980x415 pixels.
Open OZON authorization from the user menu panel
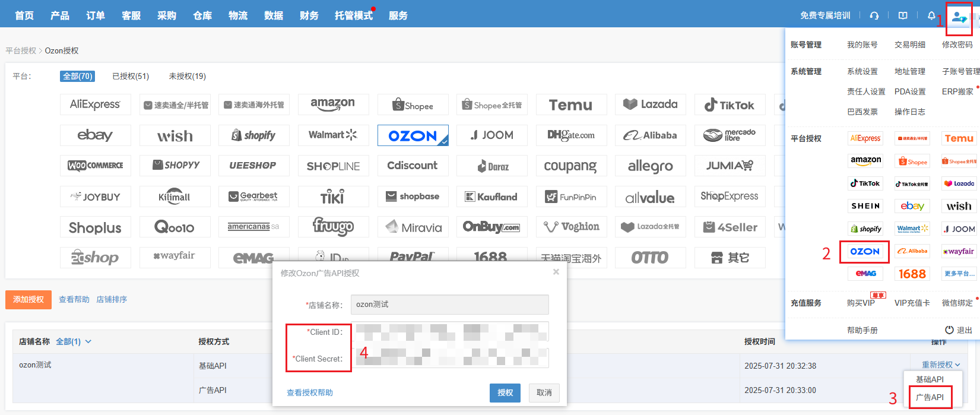tap(865, 252)
